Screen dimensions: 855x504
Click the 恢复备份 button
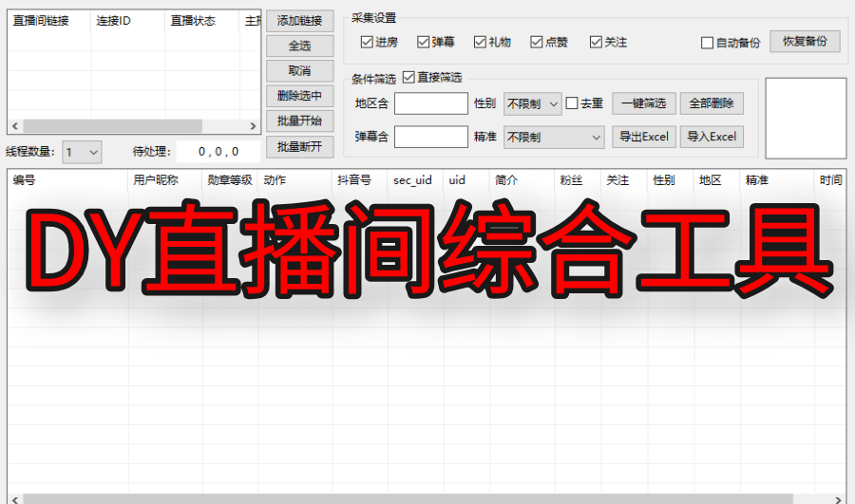(x=804, y=42)
